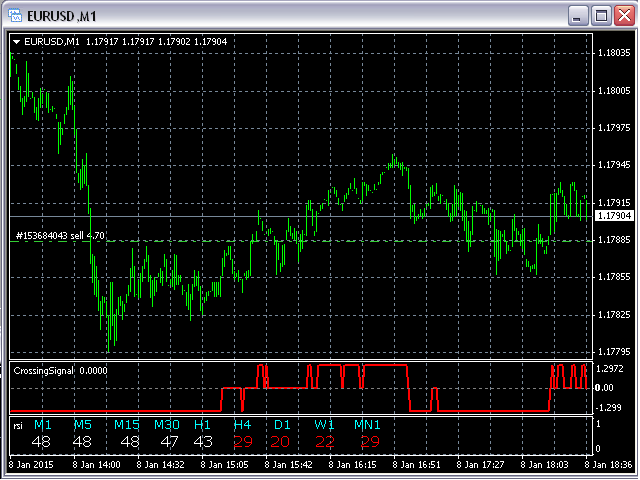
Task: Select the rsi M1 timeframe label
Action: [42, 425]
